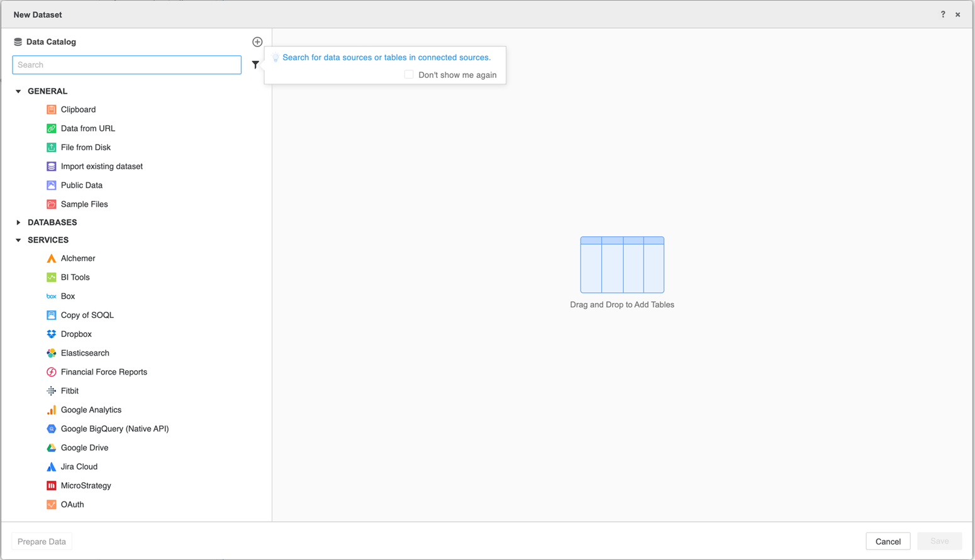Open the Sample Files source

tap(84, 204)
